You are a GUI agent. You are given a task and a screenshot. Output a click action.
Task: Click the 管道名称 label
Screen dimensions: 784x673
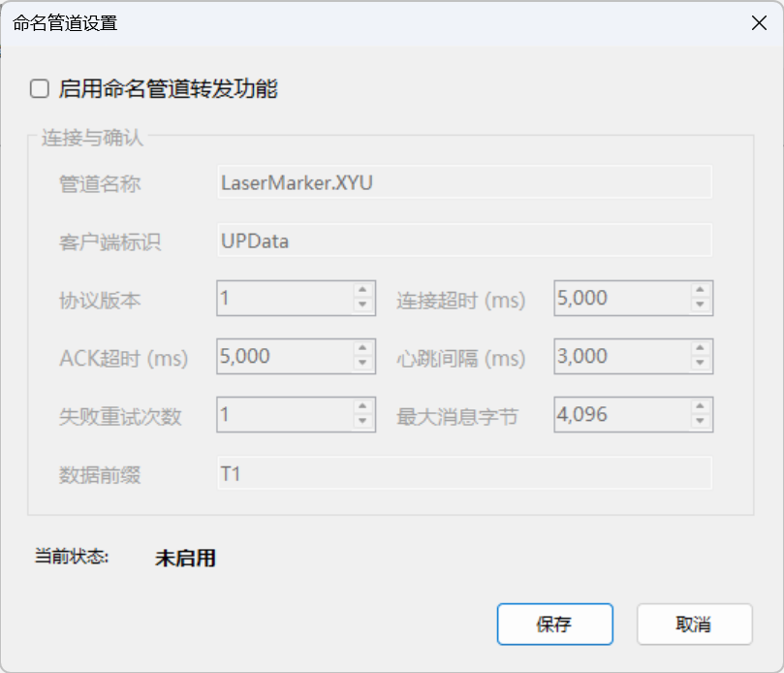100,184
